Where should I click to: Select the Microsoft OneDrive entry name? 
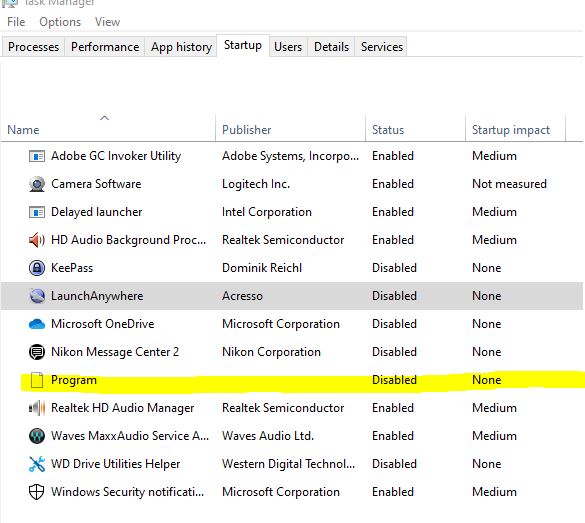[x=103, y=324]
